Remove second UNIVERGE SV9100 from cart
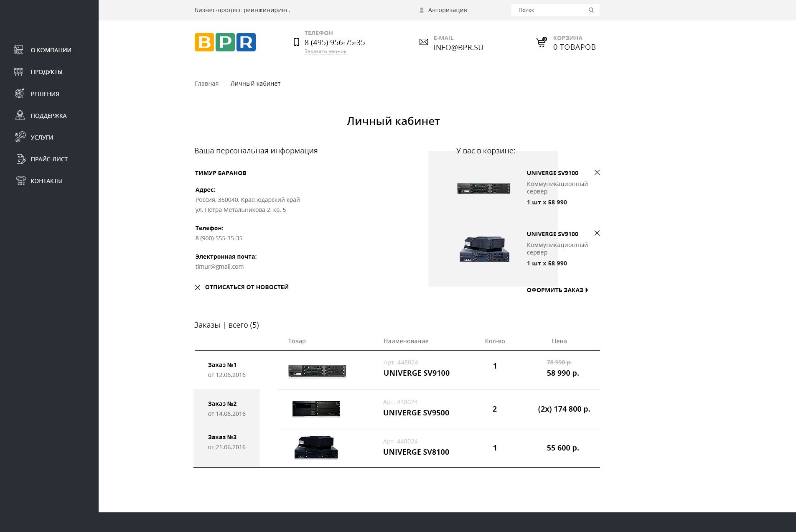 coord(597,233)
